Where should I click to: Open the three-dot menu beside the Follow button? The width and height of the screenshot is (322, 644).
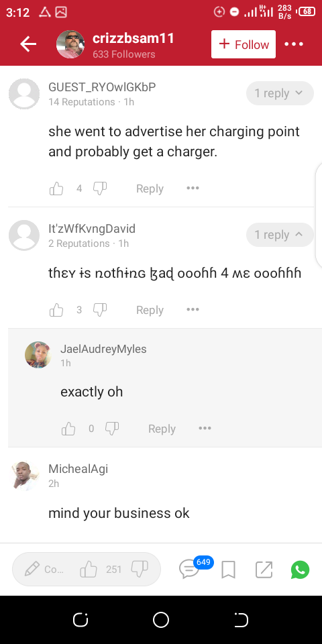click(294, 44)
